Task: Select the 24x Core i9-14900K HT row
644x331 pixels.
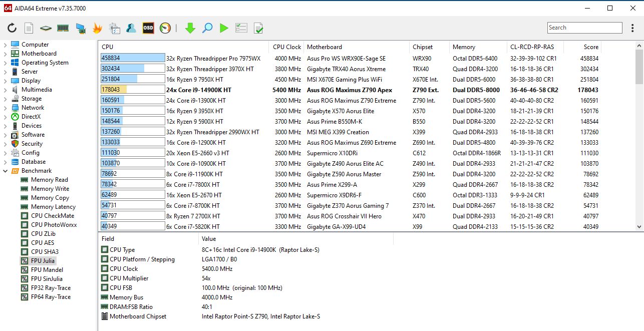Action: [x=350, y=90]
